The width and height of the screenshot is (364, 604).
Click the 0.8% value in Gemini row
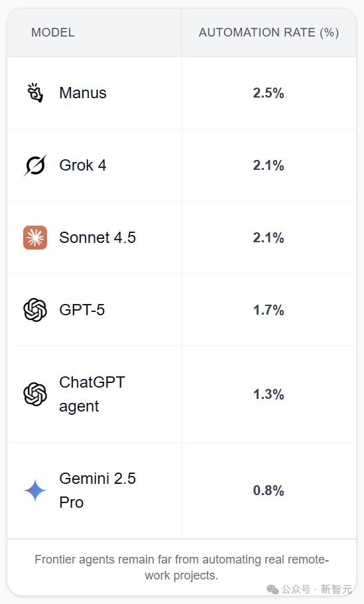(x=269, y=491)
